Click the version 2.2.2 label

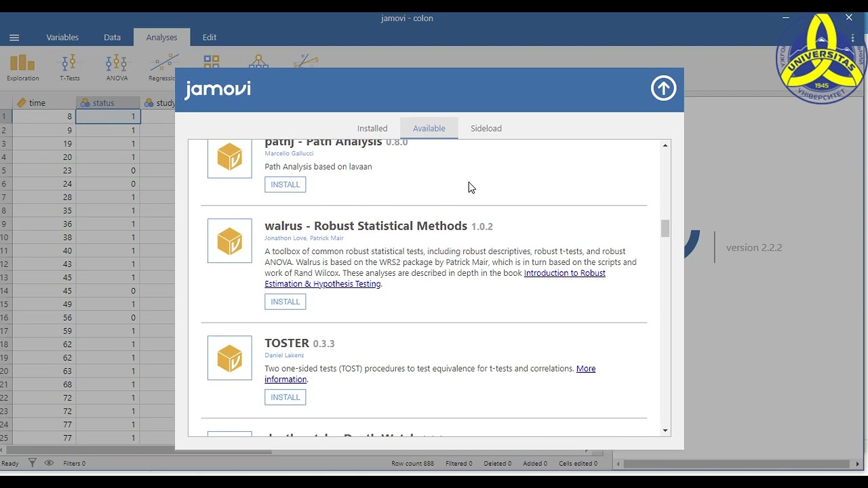click(x=754, y=247)
